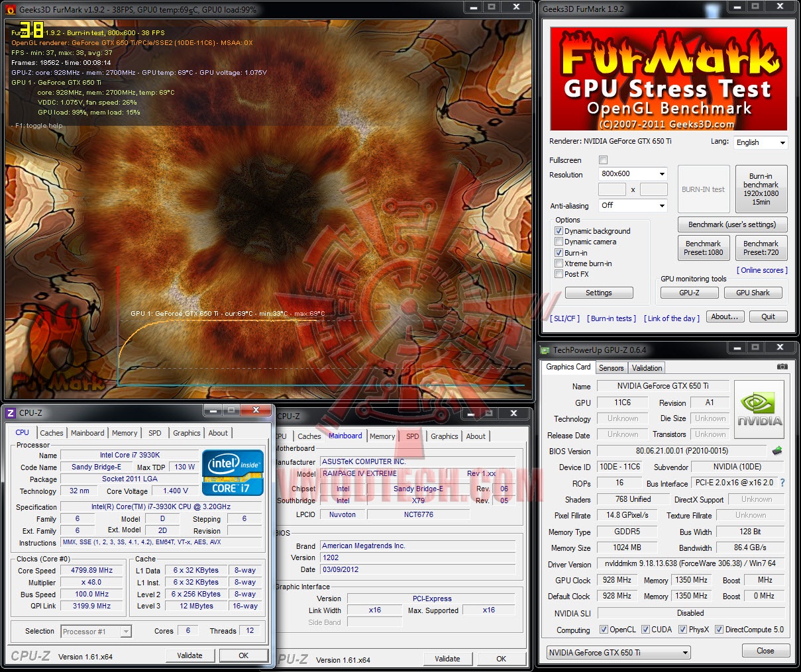The image size is (801, 672).
Task: Open the Online scores link
Action: [x=762, y=270]
